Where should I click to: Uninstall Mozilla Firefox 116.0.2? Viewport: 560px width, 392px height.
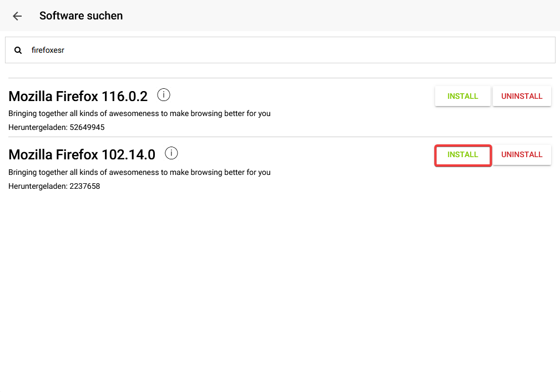click(522, 96)
